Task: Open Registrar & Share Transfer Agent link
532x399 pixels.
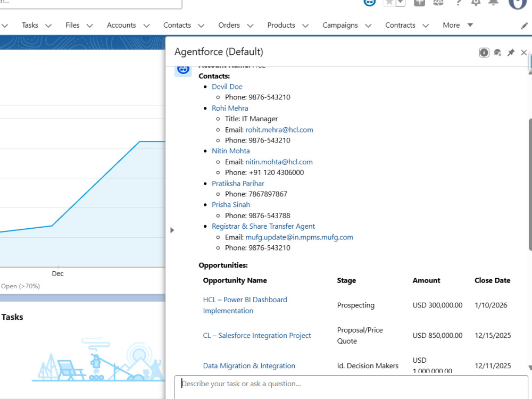Action: click(263, 226)
